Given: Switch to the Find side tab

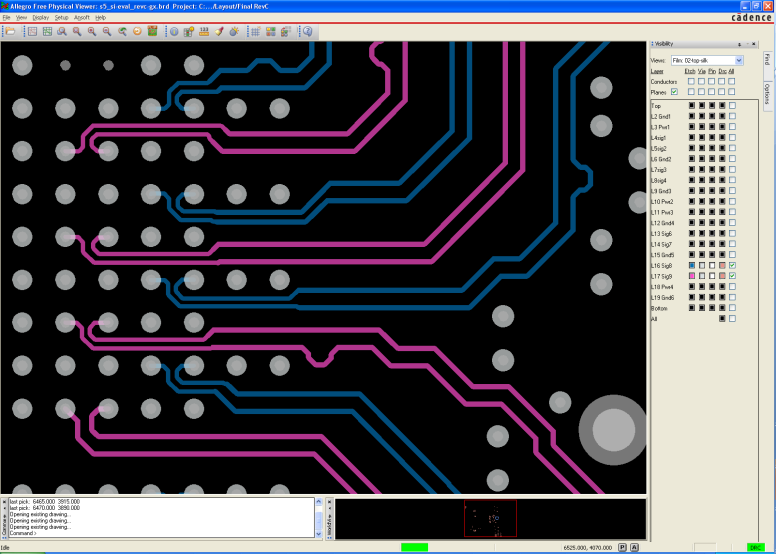Looking at the screenshot, I should tap(767, 60).
